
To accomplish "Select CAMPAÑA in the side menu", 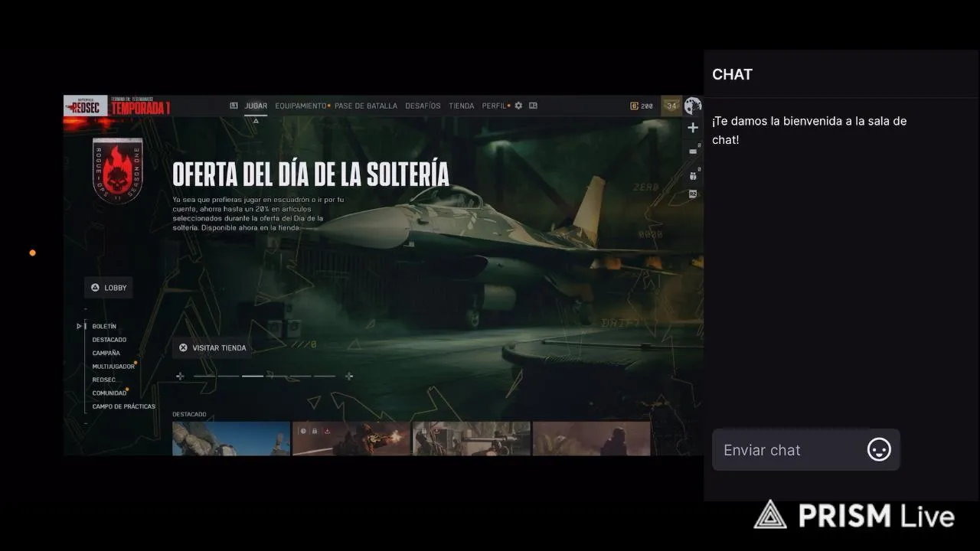I will 106,353.
